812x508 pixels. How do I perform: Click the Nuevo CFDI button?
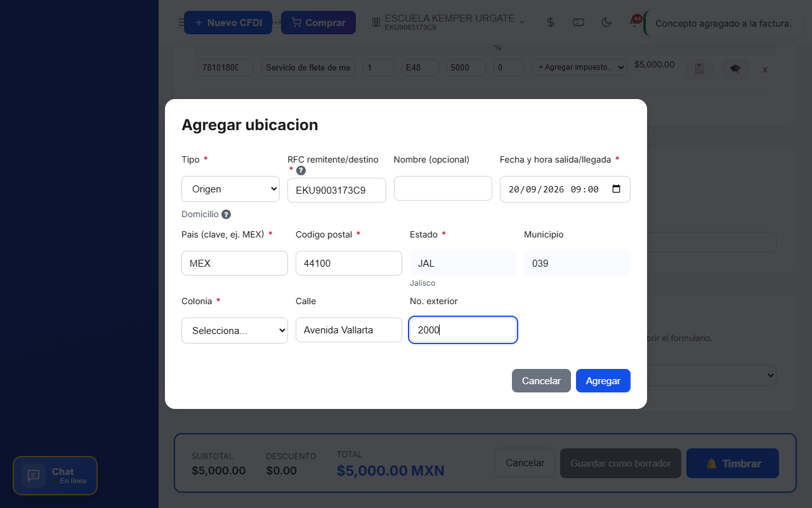(228, 23)
